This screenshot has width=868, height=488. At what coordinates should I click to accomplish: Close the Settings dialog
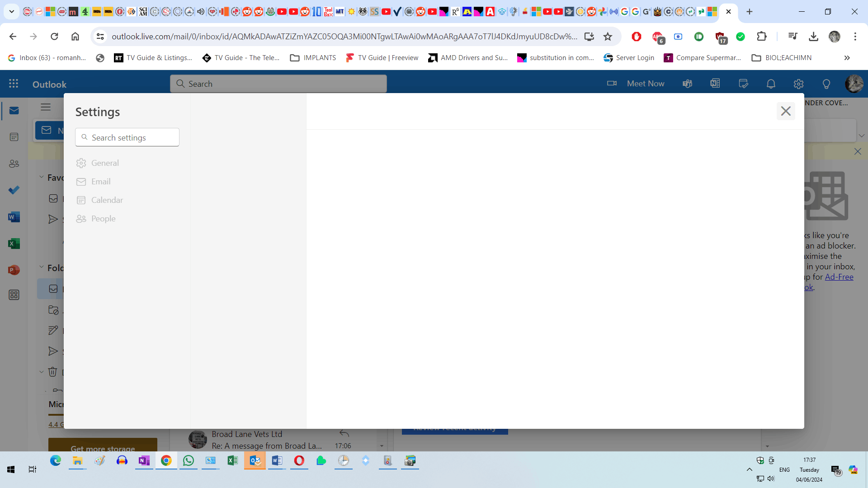coord(786,111)
